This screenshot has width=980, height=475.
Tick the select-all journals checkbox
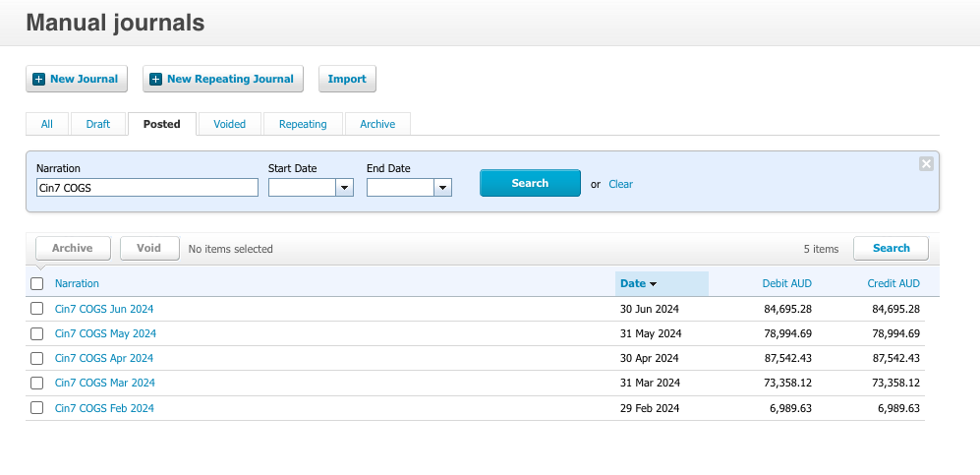[x=37, y=283]
